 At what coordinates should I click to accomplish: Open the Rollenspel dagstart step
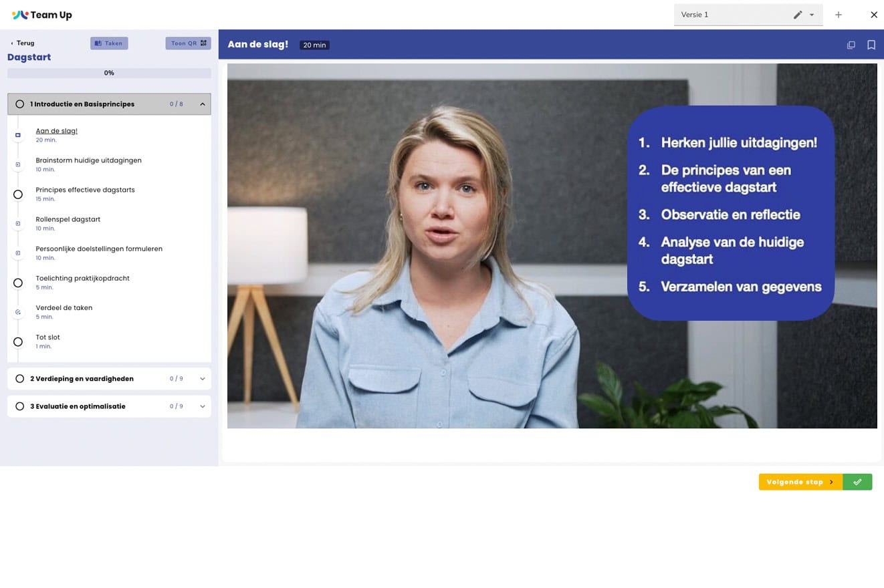(x=68, y=219)
